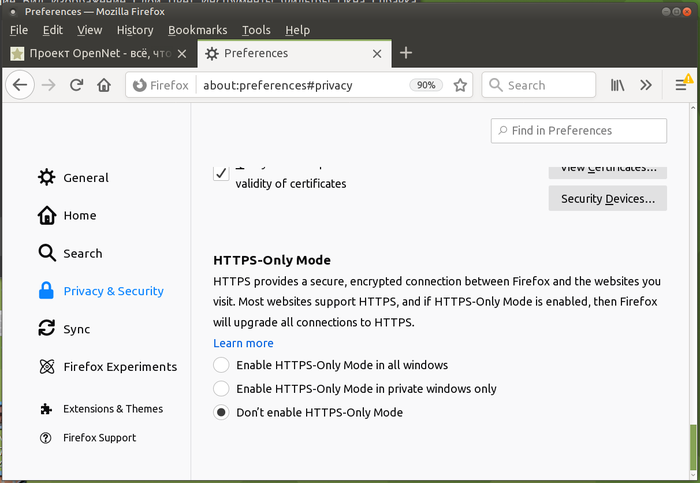The width and height of the screenshot is (700, 483).
Task: Click the vertical scrollbar on the right
Action: (x=692, y=440)
